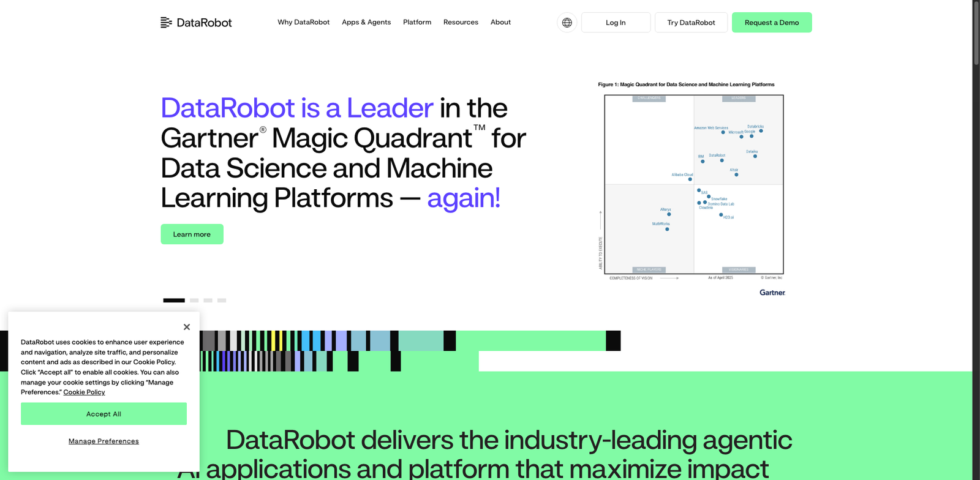
Task: Open the Cookie Policy link
Action: (84, 392)
